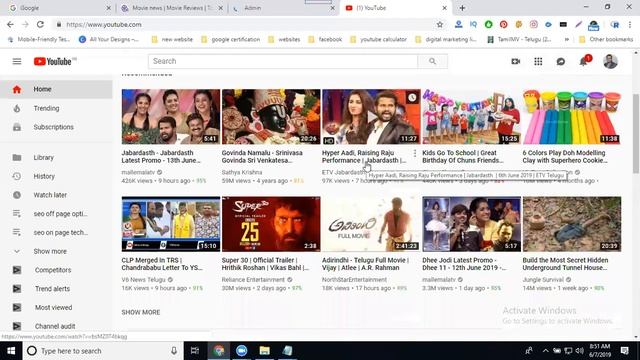The height and width of the screenshot is (360, 640).
Task: Open the Pinterest extension icon
Action: pos(504,24)
